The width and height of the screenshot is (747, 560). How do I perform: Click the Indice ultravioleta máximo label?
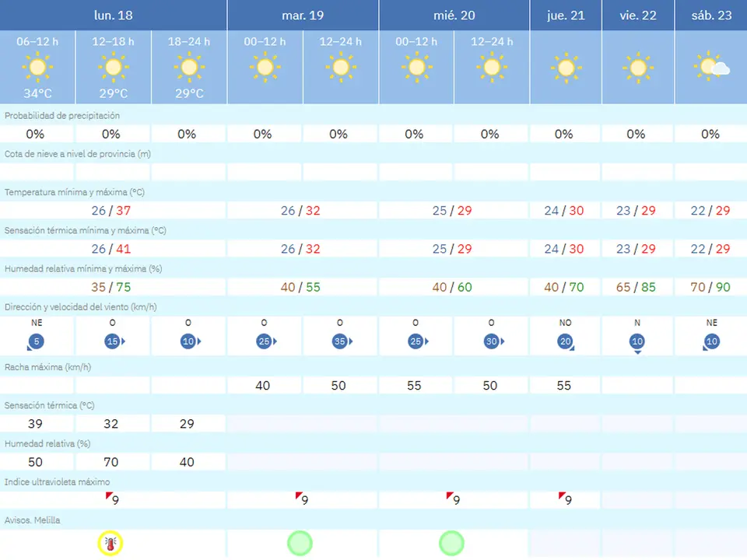point(57,482)
